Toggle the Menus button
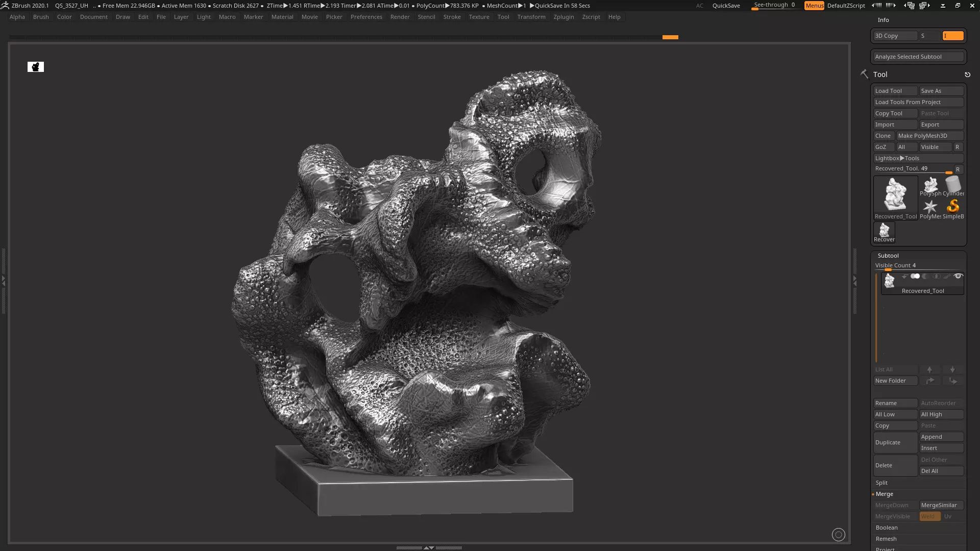This screenshot has width=980, height=551. click(x=814, y=6)
